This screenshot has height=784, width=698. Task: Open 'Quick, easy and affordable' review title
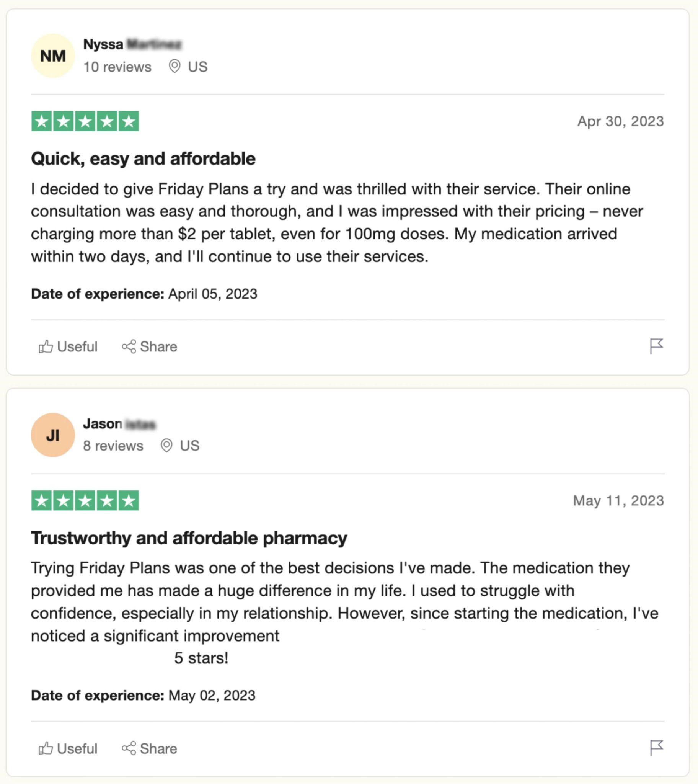[x=143, y=159]
